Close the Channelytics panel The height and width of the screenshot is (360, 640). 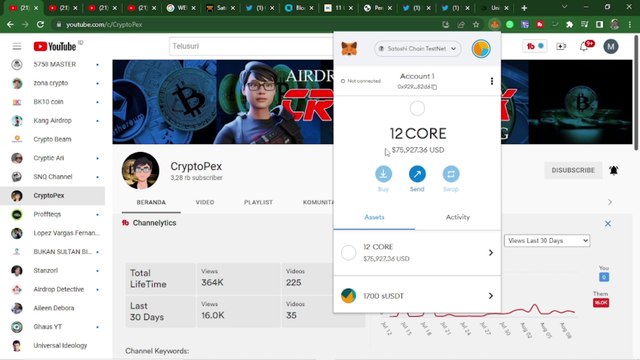tap(608, 224)
